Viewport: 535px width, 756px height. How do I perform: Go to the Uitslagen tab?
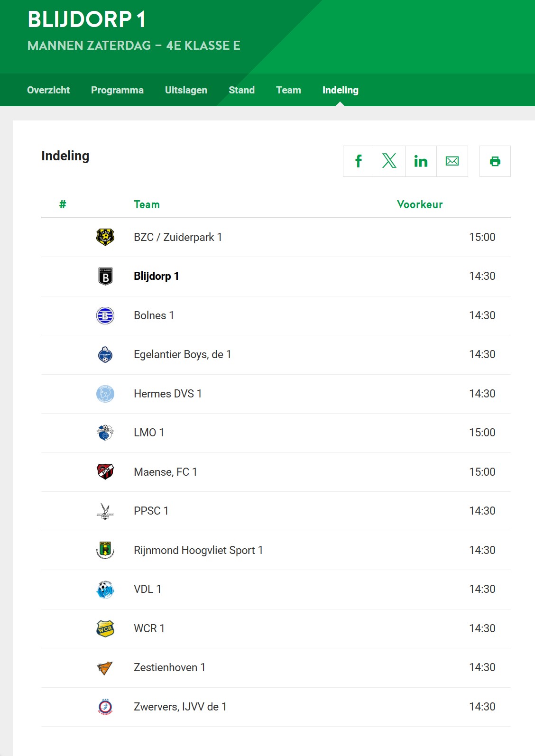pos(186,90)
